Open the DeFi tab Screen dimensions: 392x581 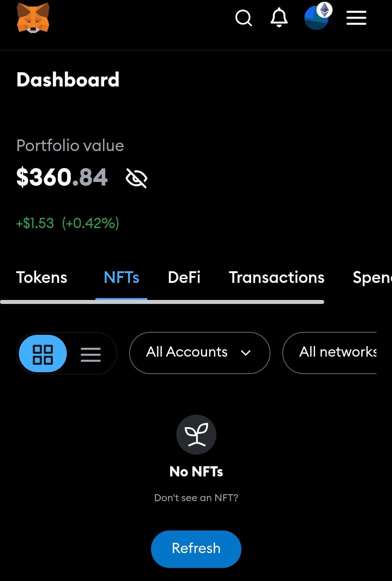click(184, 278)
